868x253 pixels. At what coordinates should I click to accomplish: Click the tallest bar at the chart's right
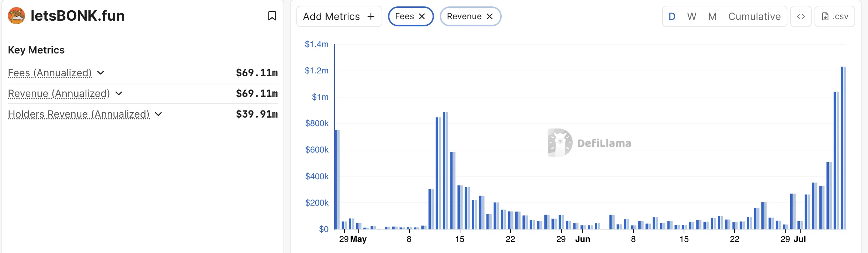tap(843, 148)
